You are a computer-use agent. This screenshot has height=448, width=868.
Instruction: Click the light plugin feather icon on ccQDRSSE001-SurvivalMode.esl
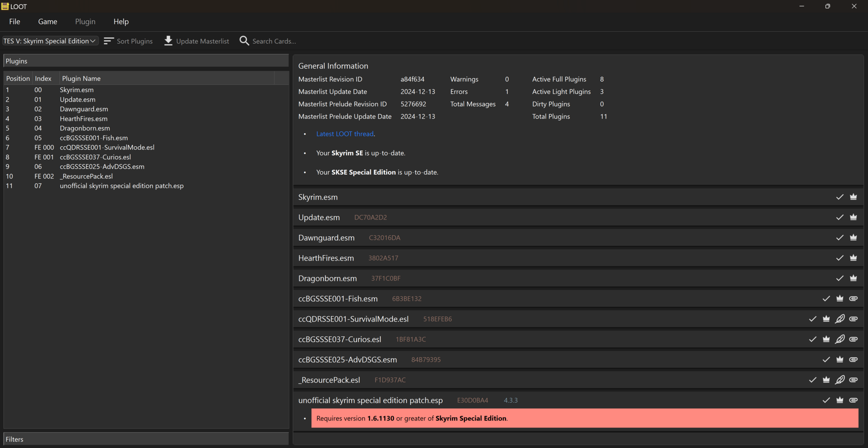[x=840, y=319]
